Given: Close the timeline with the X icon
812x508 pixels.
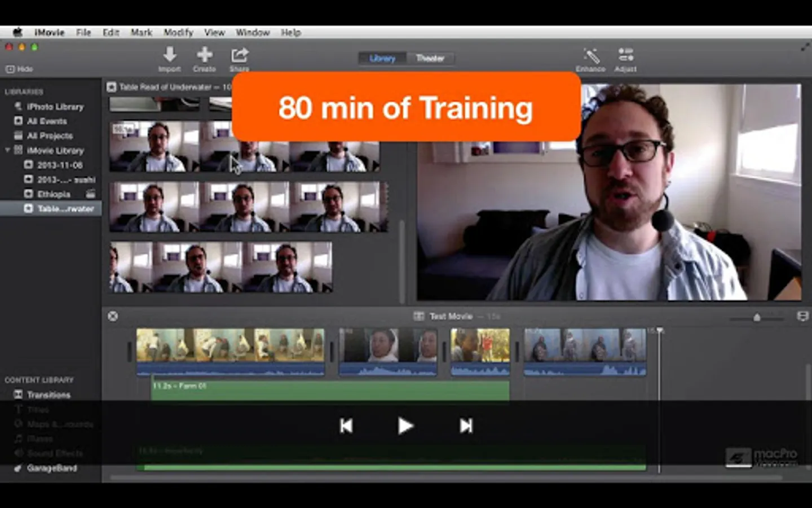Looking at the screenshot, I should click(x=113, y=316).
